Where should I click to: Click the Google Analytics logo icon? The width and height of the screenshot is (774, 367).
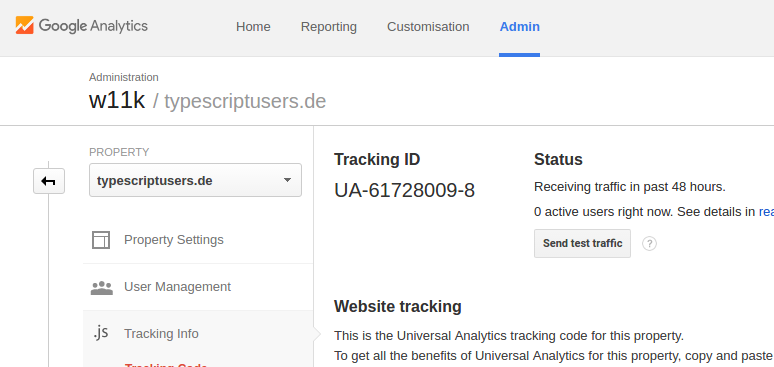(25, 25)
